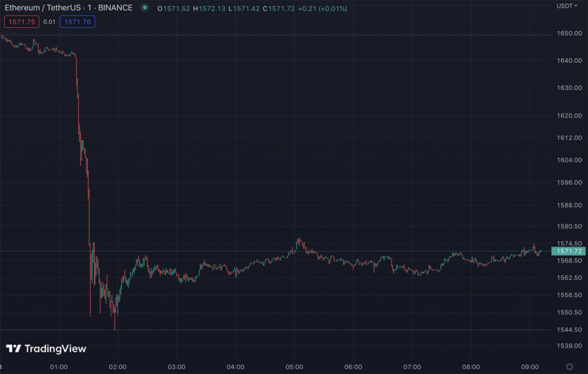The height and width of the screenshot is (374, 588).
Task: Click the 1630.00 price axis label
Action: coord(569,88)
